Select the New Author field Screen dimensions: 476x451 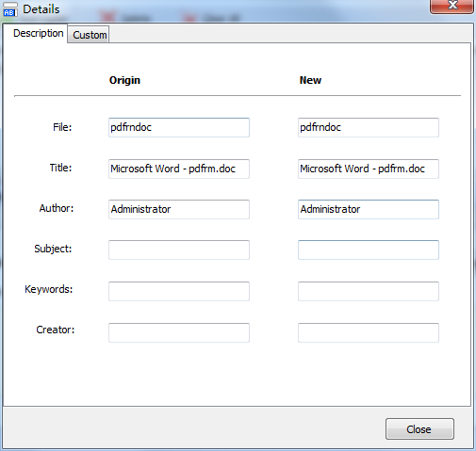coord(369,209)
